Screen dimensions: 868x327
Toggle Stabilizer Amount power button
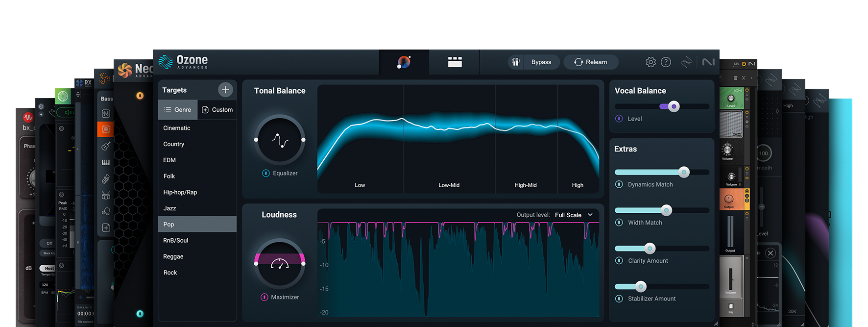pyautogui.click(x=619, y=299)
